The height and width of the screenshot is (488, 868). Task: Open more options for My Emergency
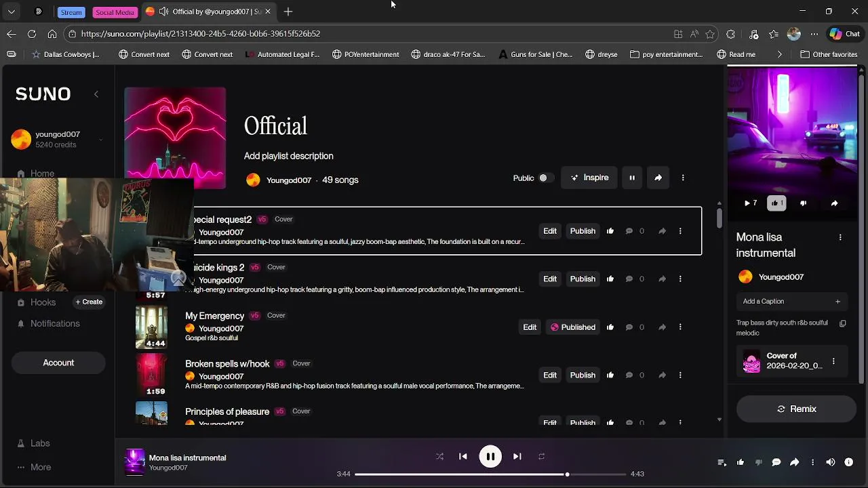680,327
